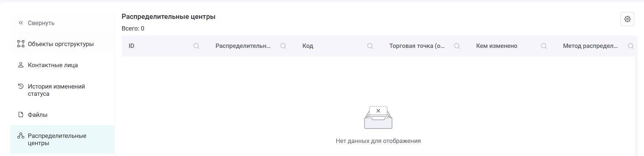Click the Объекты оргструктуры sidebar icon
Image resolution: width=644 pixels, height=156 pixels.
(21, 44)
